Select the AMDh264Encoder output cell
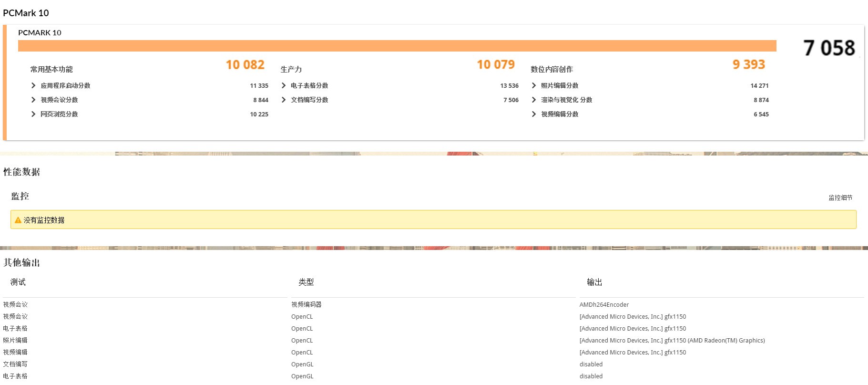The height and width of the screenshot is (385, 868). click(604, 304)
